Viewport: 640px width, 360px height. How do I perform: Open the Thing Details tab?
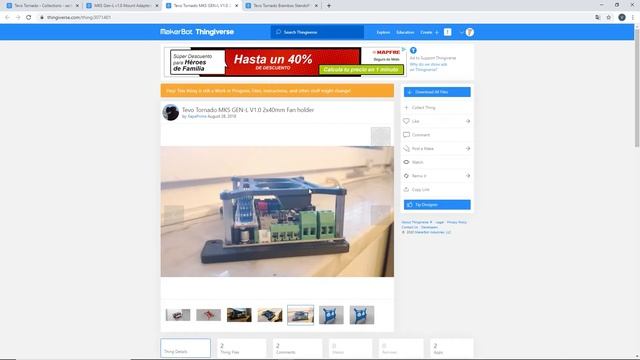click(185, 348)
